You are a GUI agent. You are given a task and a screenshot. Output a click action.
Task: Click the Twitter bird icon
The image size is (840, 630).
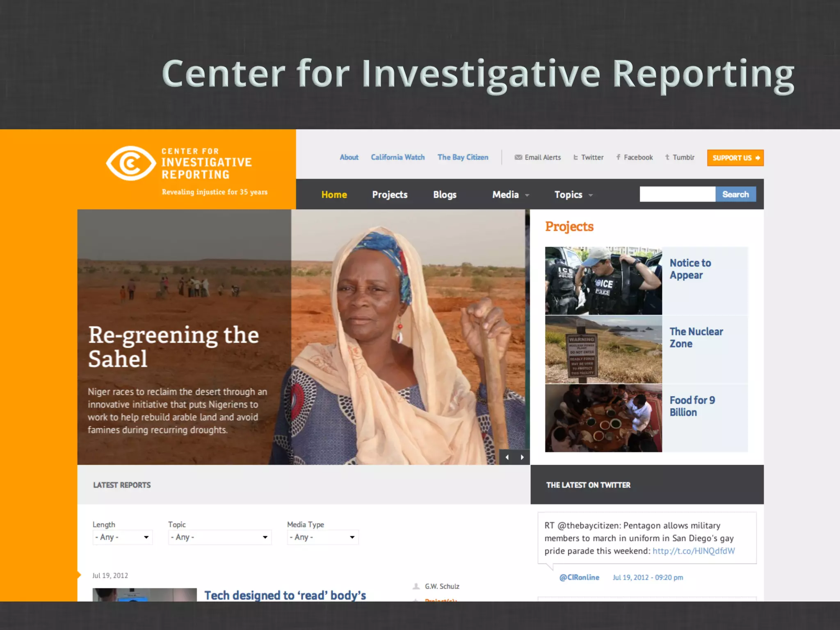point(576,157)
